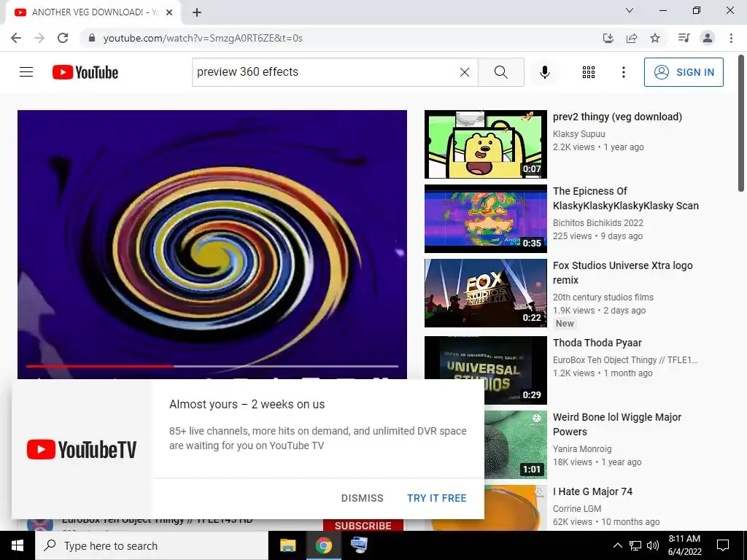Share this page from address bar

coord(632,38)
